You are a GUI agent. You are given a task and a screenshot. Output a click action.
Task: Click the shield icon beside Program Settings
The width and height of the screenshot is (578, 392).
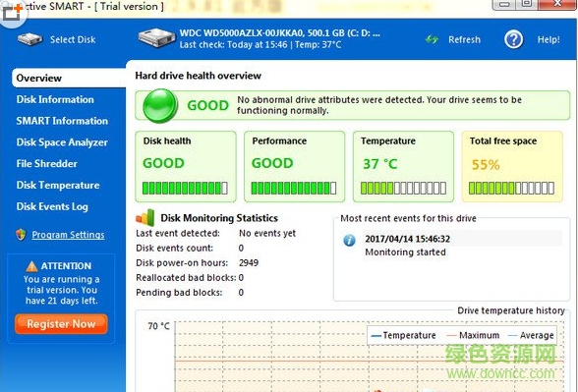pyautogui.click(x=21, y=234)
